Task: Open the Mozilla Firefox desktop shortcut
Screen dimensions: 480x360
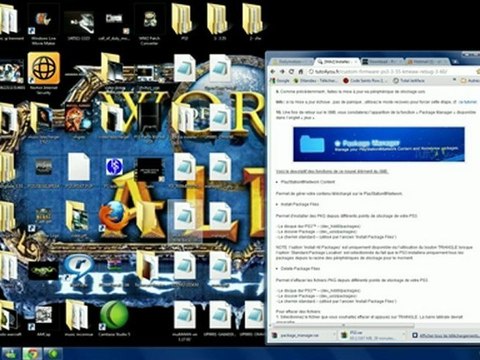Action: coord(114,218)
